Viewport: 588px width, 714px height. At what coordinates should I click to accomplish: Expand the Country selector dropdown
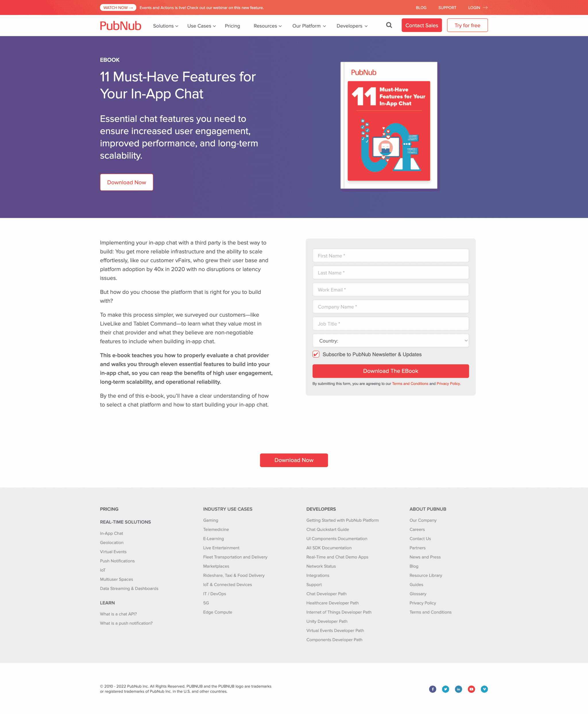[390, 340]
